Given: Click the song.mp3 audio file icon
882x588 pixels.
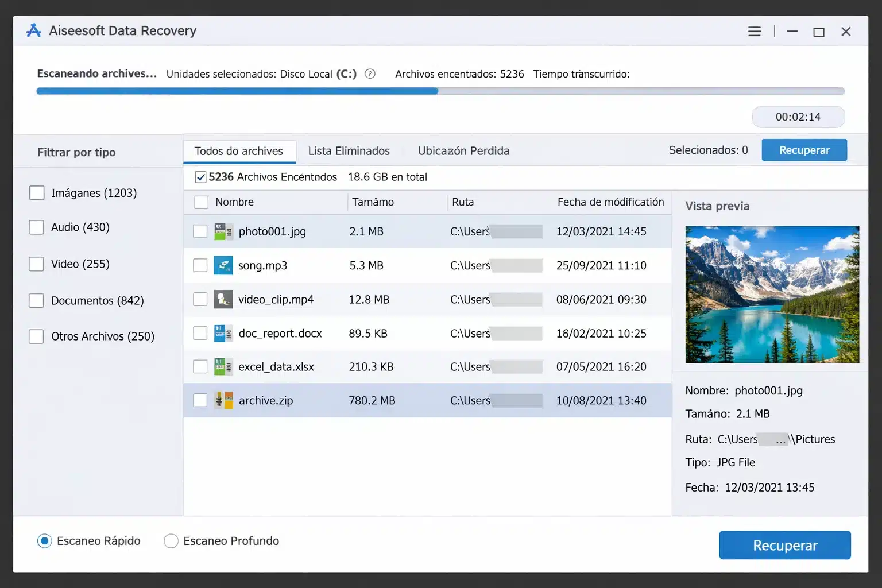Looking at the screenshot, I should (x=223, y=265).
